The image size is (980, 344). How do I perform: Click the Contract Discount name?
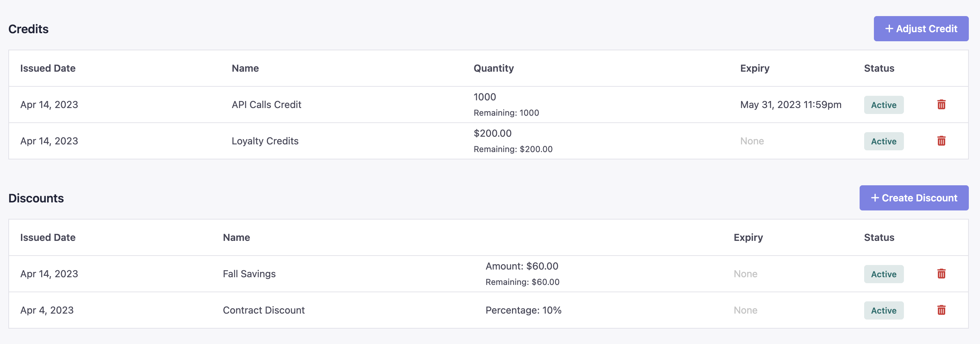pos(263,310)
